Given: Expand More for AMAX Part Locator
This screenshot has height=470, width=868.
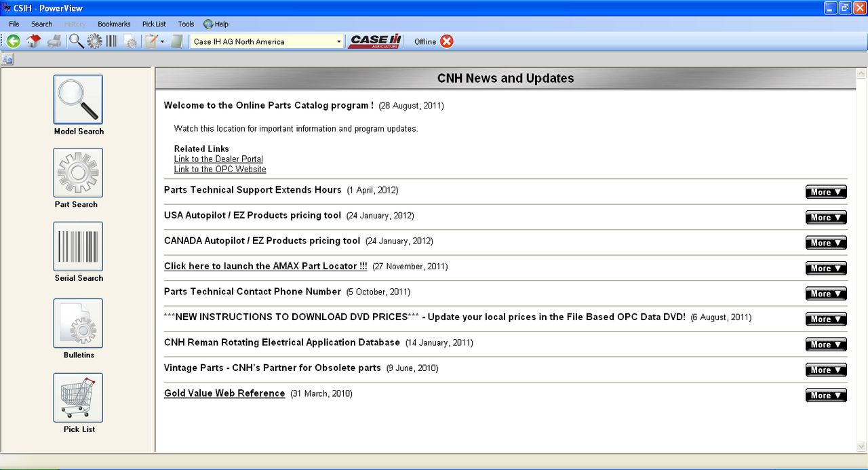Looking at the screenshot, I should coord(826,268).
